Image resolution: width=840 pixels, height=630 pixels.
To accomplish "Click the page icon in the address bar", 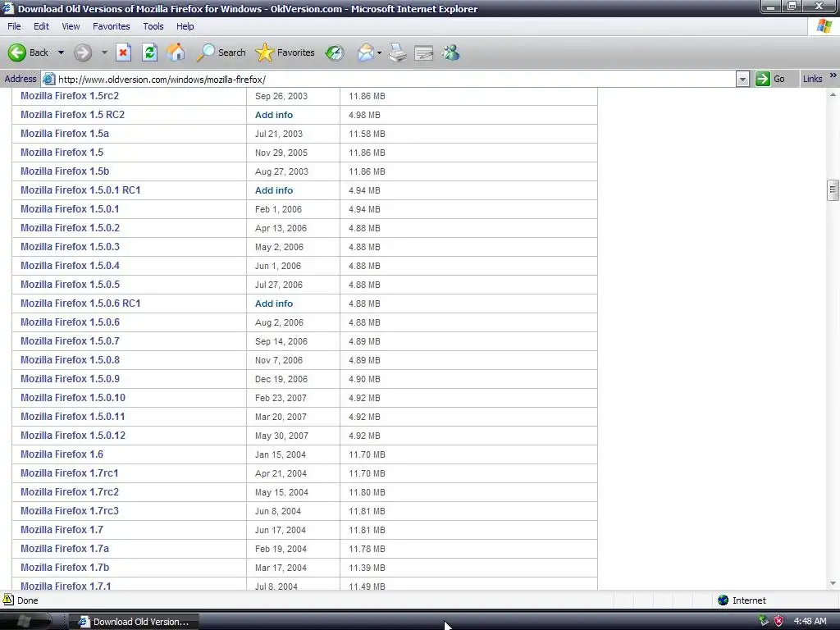I will pos(48,80).
